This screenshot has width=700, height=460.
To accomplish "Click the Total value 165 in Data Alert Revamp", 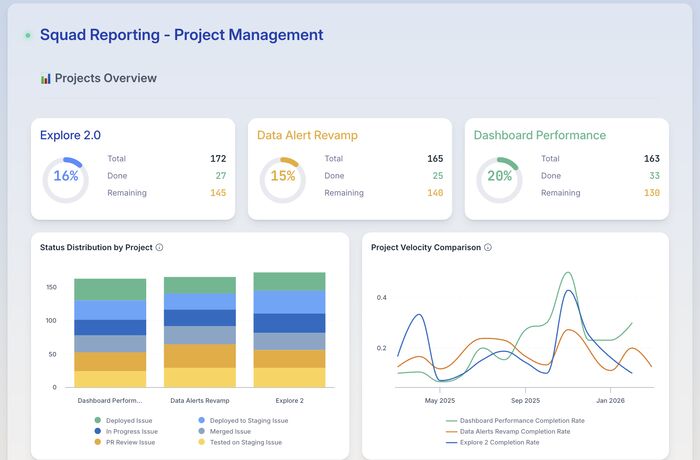I will click(435, 159).
